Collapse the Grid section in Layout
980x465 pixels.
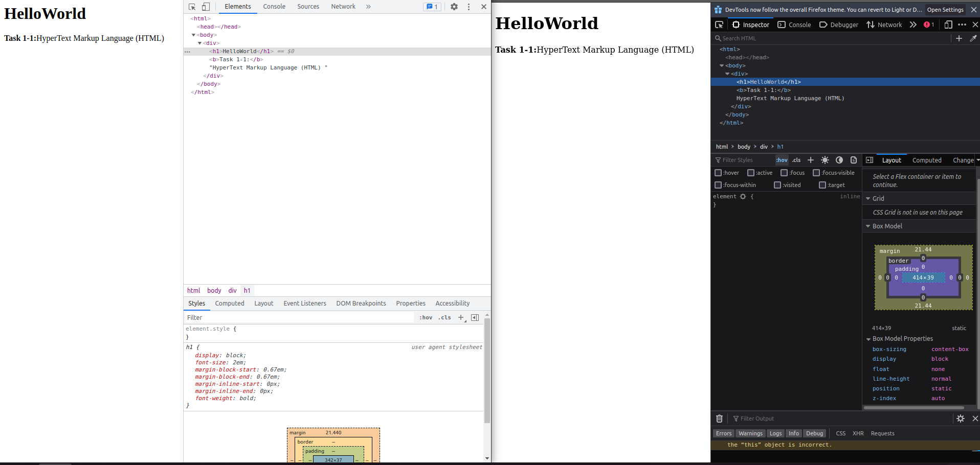click(x=868, y=198)
